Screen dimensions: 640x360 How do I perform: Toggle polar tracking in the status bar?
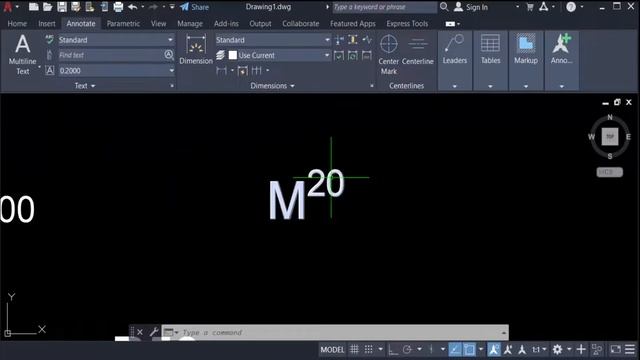pyautogui.click(x=407, y=349)
